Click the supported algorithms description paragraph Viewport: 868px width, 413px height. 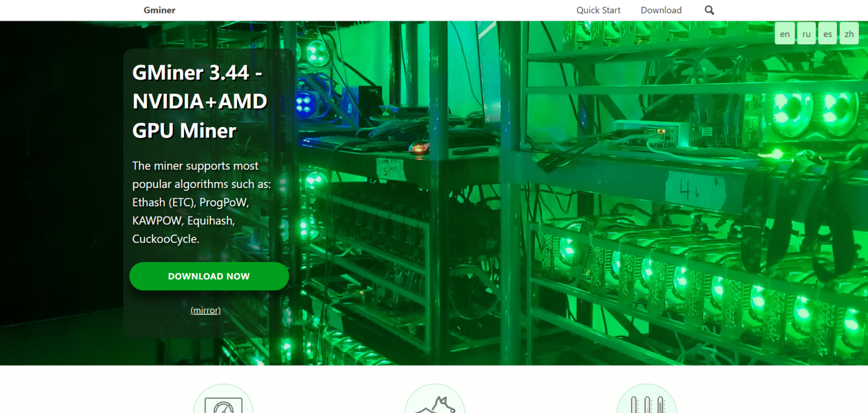201,203
